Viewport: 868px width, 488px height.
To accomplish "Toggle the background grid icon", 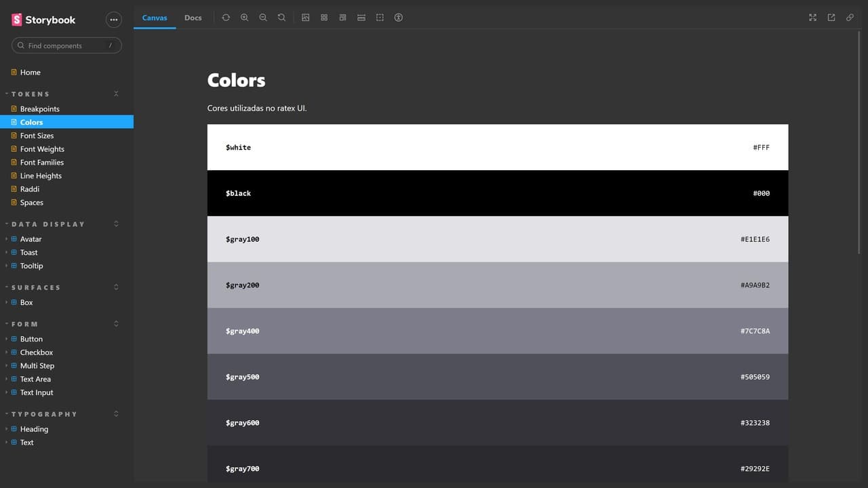I will (x=324, y=18).
